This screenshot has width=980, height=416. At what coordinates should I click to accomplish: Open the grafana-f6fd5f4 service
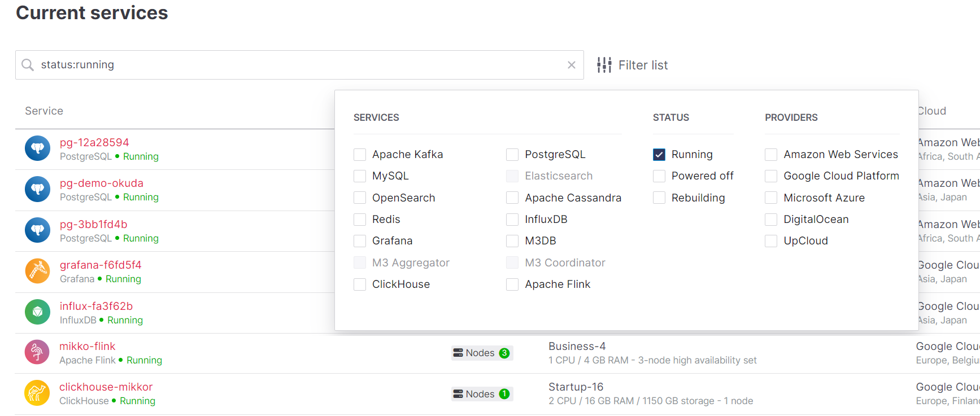pyautogui.click(x=101, y=265)
